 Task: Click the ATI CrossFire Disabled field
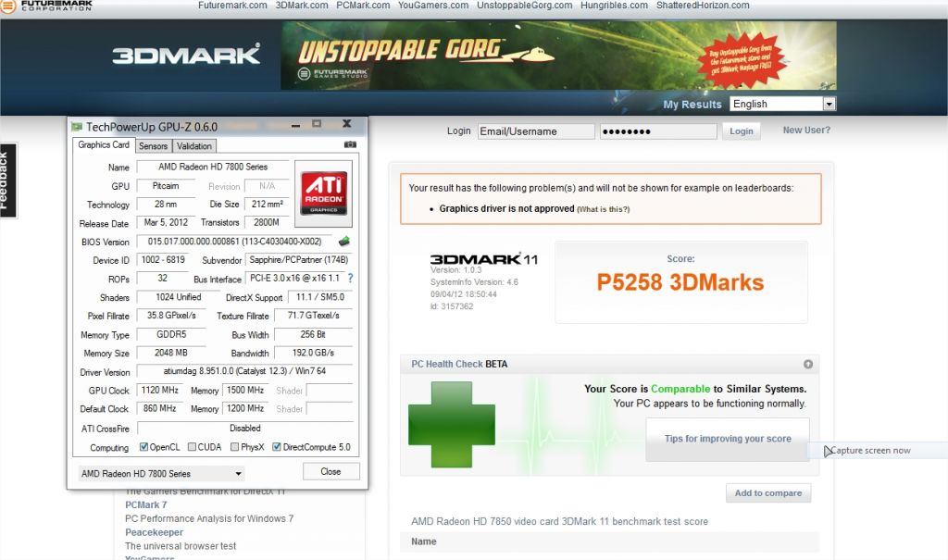(244, 429)
